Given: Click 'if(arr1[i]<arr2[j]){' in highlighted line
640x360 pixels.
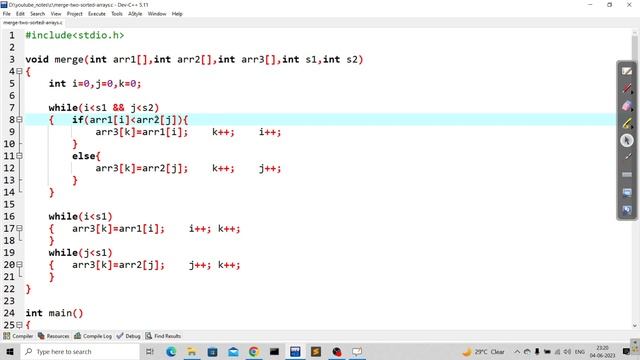Looking at the screenshot, I should (130, 120).
